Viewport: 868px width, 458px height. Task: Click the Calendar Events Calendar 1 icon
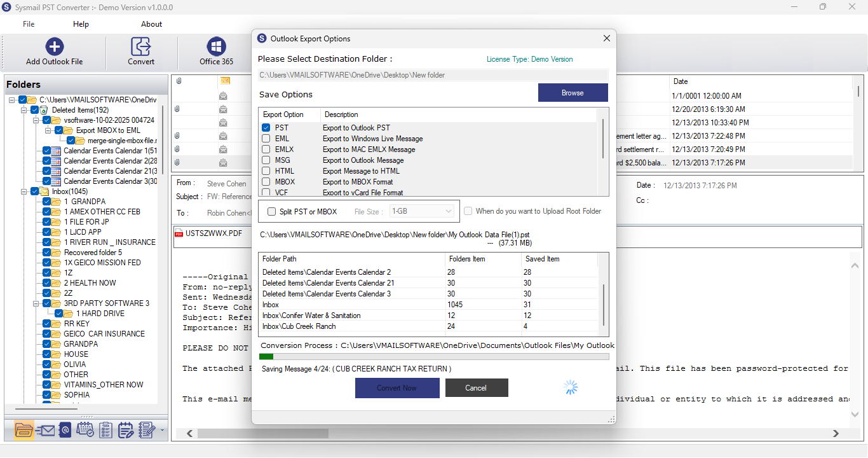pyautogui.click(x=57, y=151)
